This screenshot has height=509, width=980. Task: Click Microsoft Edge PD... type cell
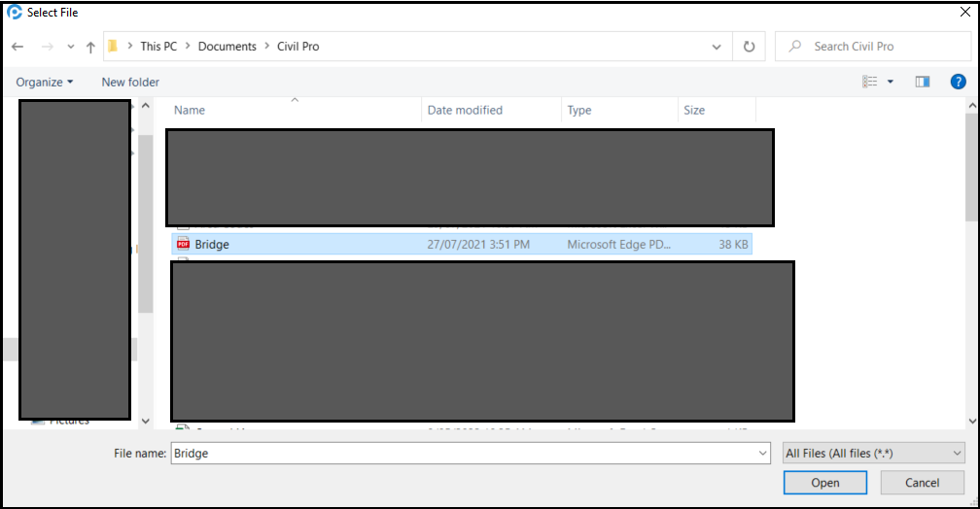[618, 244]
